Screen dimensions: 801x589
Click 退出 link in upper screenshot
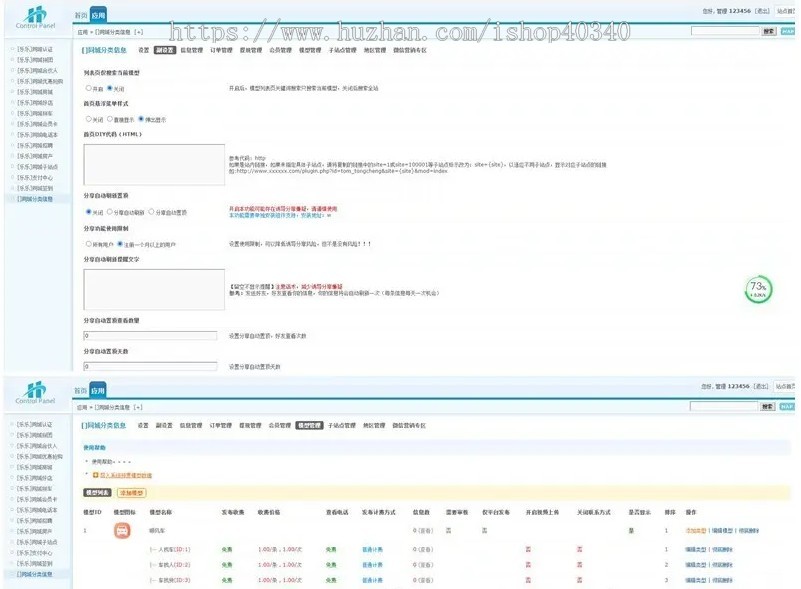(x=762, y=11)
